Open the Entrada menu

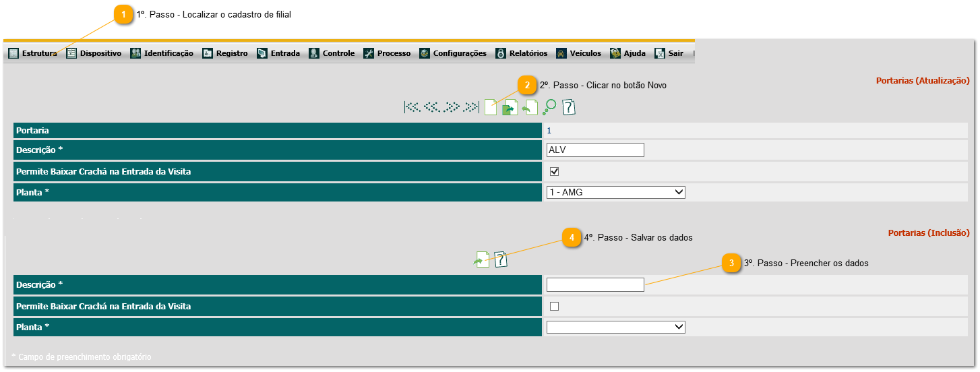click(x=278, y=53)
